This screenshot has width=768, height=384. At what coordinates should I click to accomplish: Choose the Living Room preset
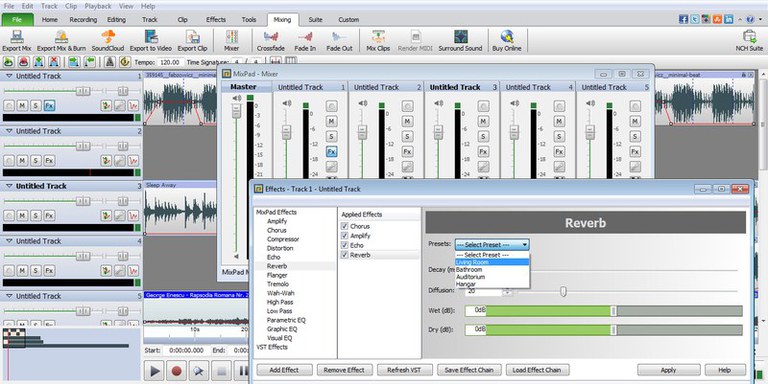pos(492,263)
